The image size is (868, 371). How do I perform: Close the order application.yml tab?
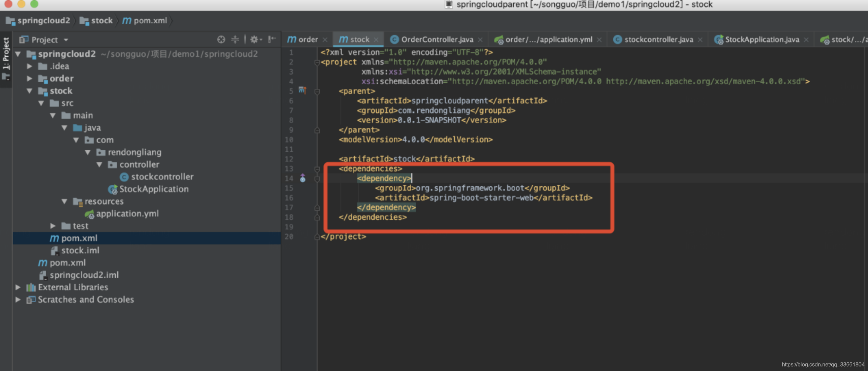tap(599, 40)
